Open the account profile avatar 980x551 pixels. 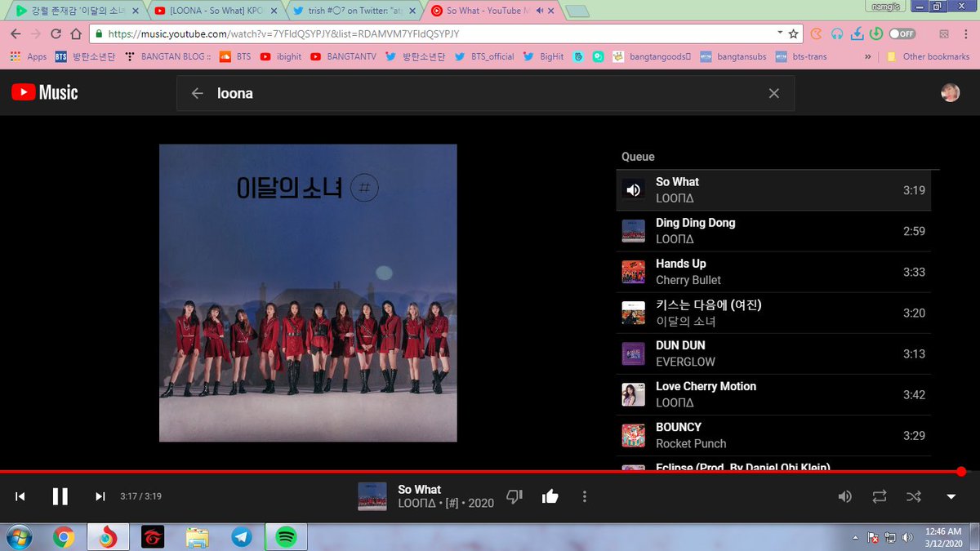coord(951,93)
